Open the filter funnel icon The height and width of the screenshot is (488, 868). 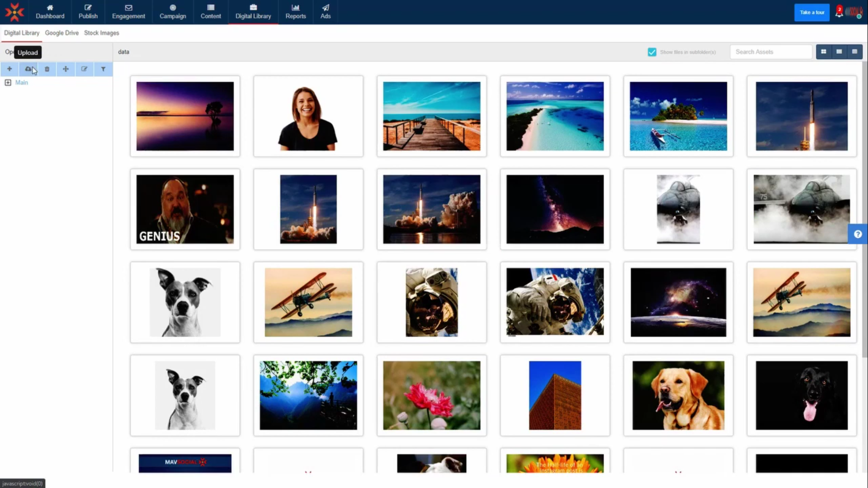(103, 69)
